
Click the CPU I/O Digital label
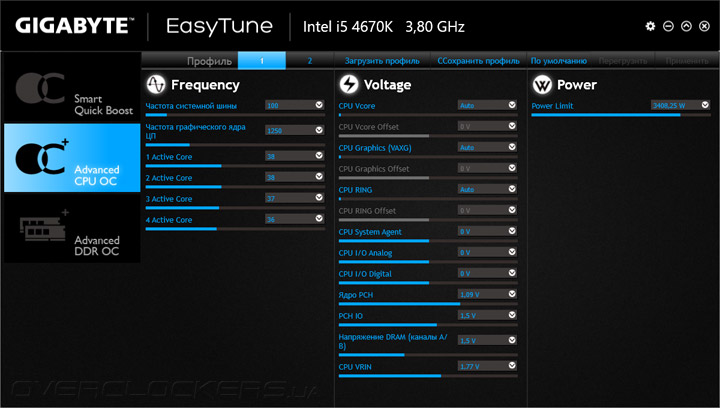pos(365,274)
